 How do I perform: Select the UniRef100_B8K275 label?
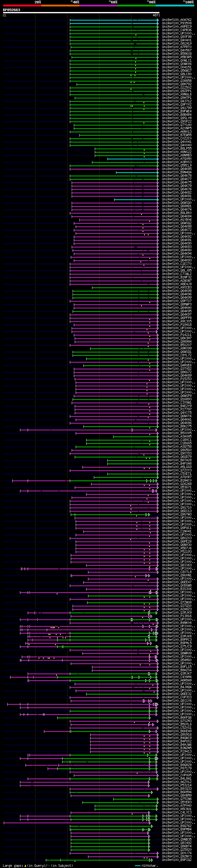coord(177,426)
